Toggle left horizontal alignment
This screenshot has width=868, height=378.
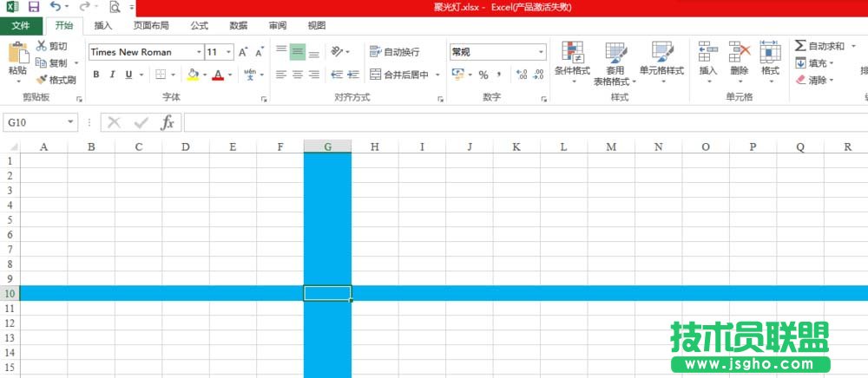[282, 75]
